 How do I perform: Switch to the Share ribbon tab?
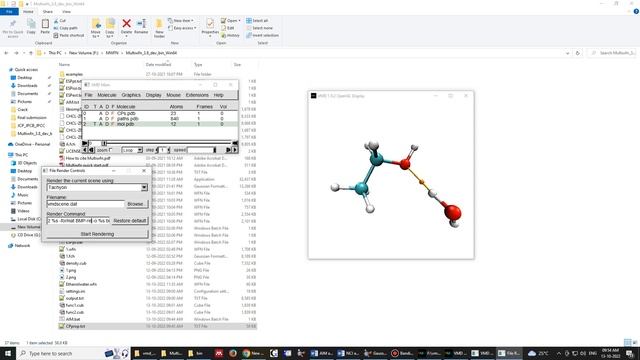[47, 12]
